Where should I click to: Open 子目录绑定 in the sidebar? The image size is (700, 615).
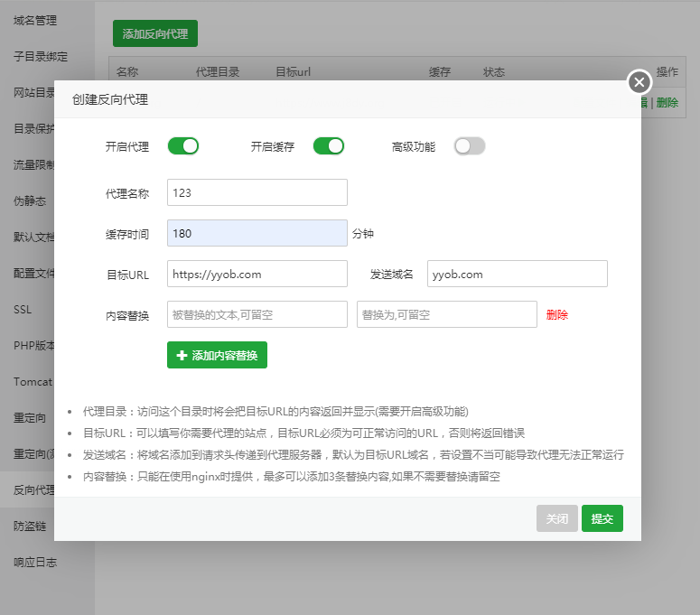click(40, 57)
